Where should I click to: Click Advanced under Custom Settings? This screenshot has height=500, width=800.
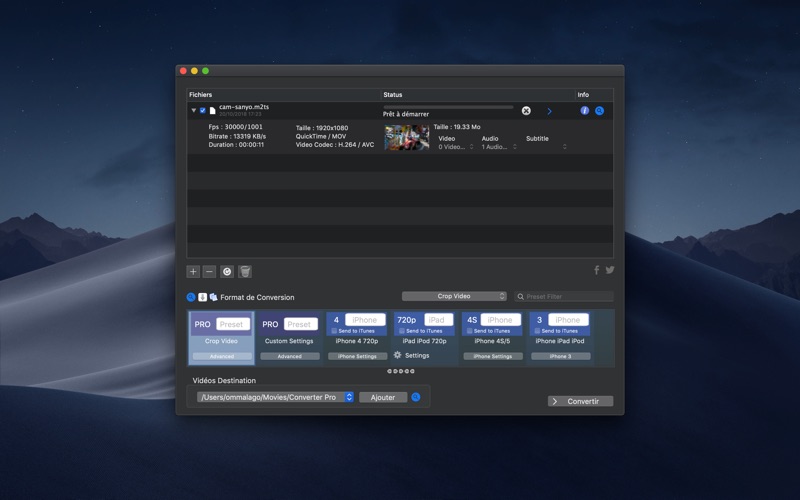[x=290, y=356]
